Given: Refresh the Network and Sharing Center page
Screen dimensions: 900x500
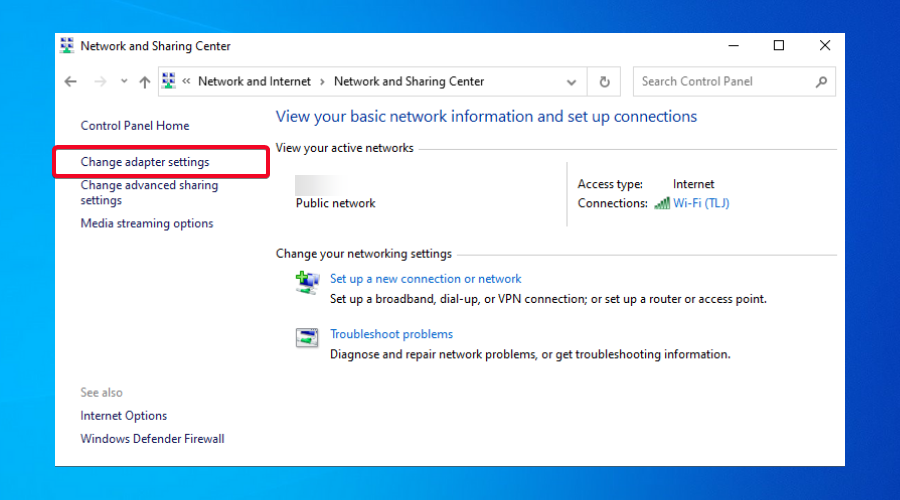Looking at the screenshot, I should (604, 82).
